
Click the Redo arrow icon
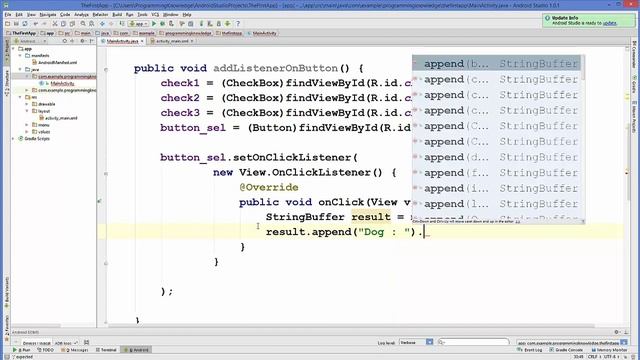tap(44, 24)
